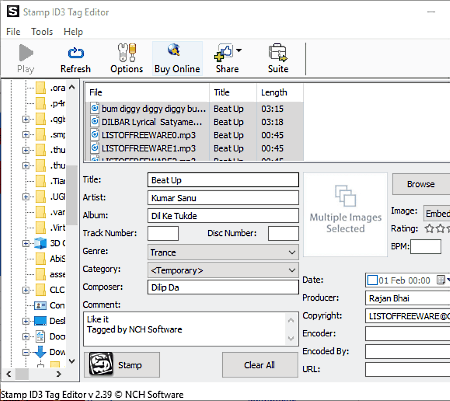Screen dimensions: 450x401
Task: Open the Category dropdown showing Temporary
Action: pos(223,270)
